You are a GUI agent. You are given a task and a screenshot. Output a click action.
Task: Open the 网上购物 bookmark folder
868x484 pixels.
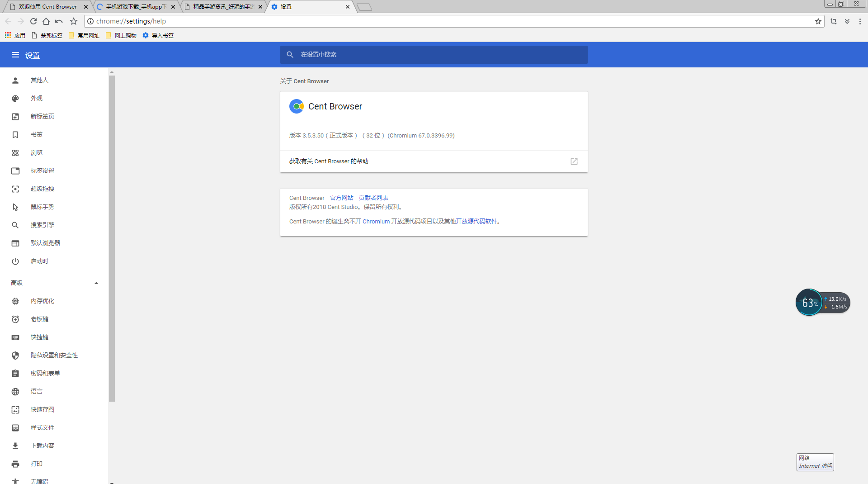click(x=121, y=35)
